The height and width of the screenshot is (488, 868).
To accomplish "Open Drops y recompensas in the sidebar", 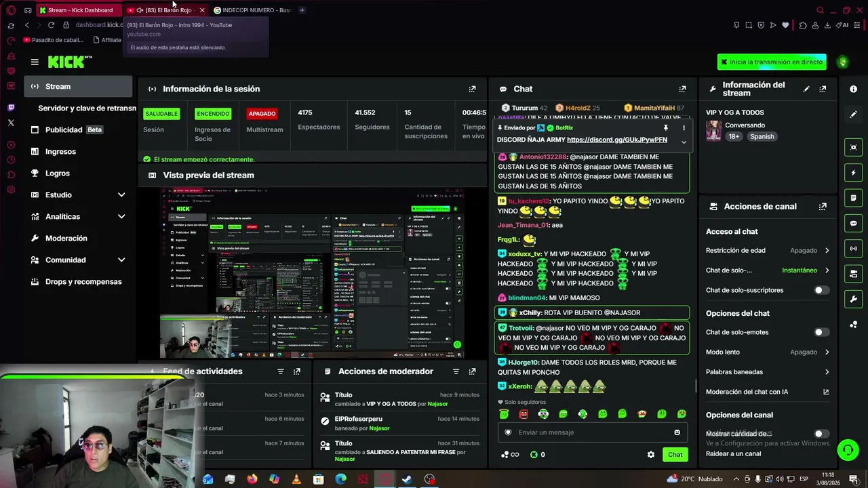I will [x=79, y=282].
